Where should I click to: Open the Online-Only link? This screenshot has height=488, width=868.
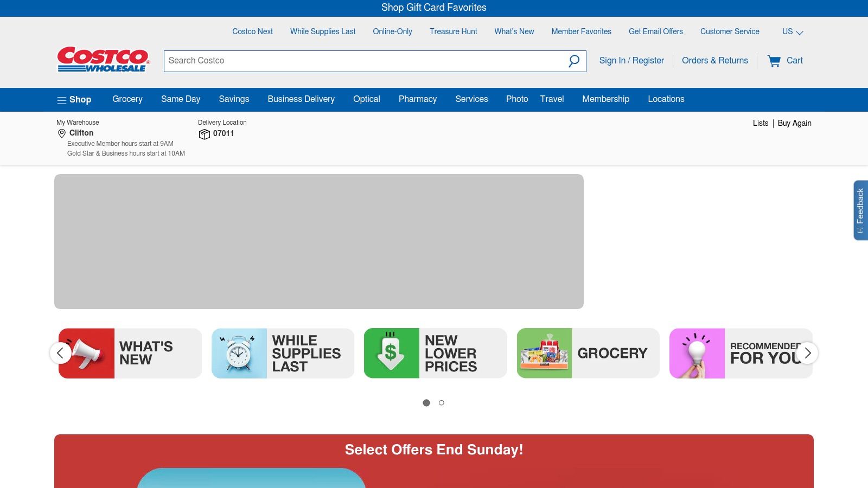(392, 31)
